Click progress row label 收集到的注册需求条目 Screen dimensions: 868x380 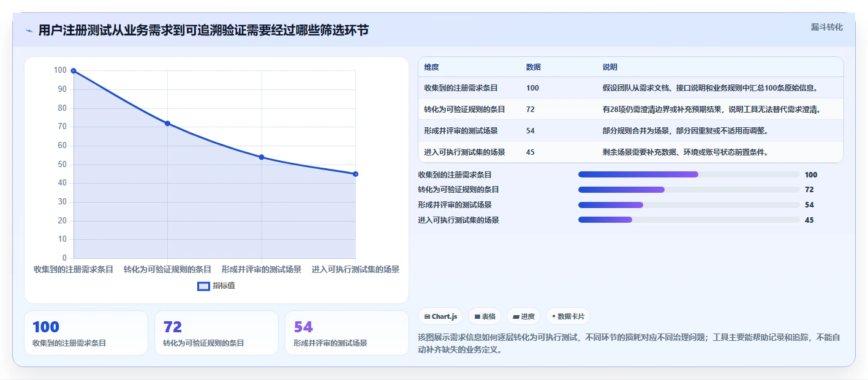coord(455,175)
